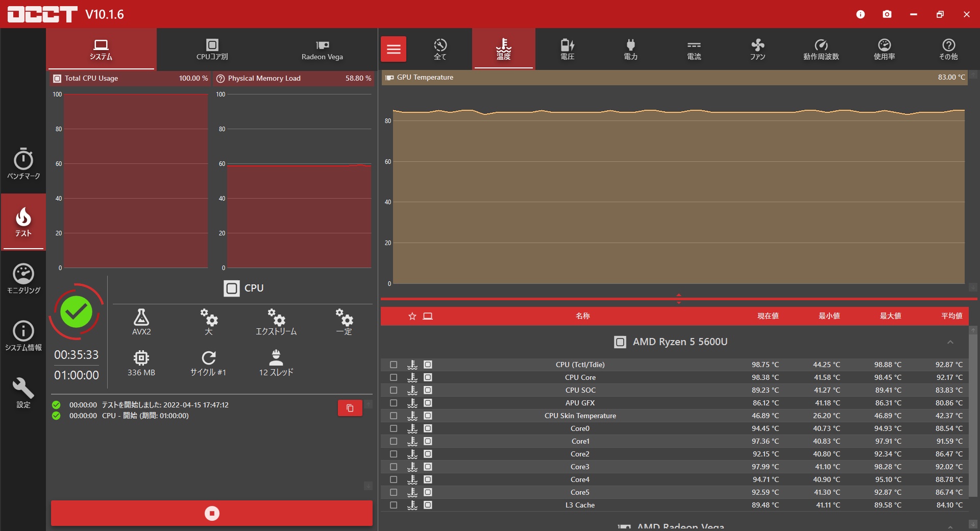Show その他 other sensors
980x531 pixels.
948,49
